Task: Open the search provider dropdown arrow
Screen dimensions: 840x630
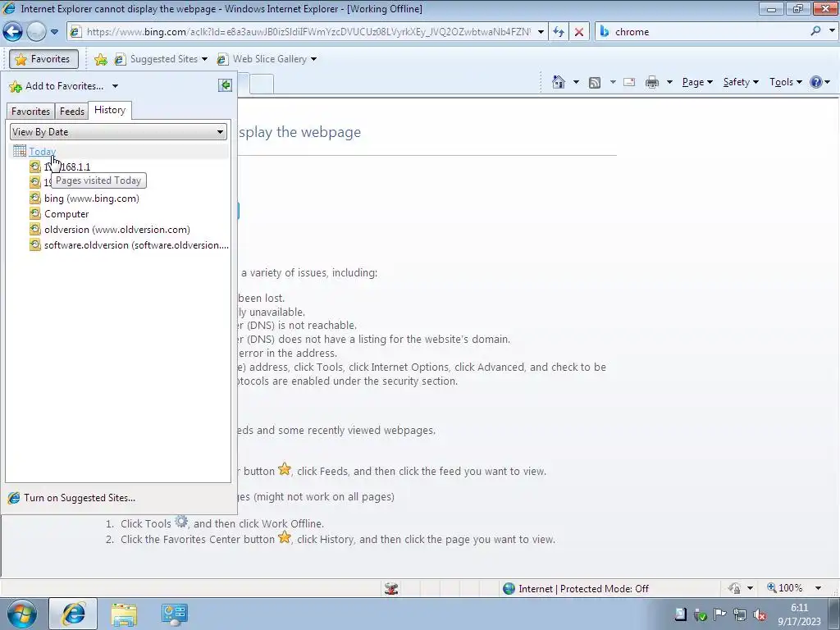Action: tap(832, 31)
